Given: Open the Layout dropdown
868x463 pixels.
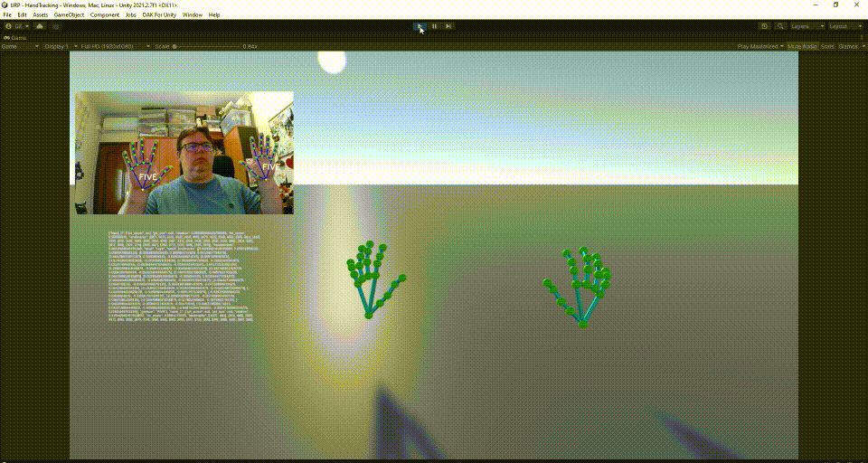Looking at the screenshot, I should (845, 26).
